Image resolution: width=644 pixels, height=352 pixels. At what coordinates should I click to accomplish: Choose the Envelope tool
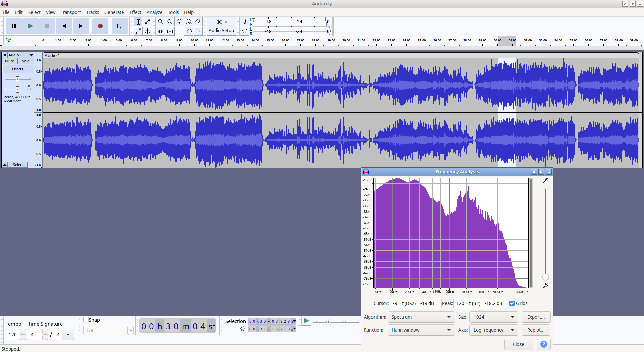click(x=147, y=22)
